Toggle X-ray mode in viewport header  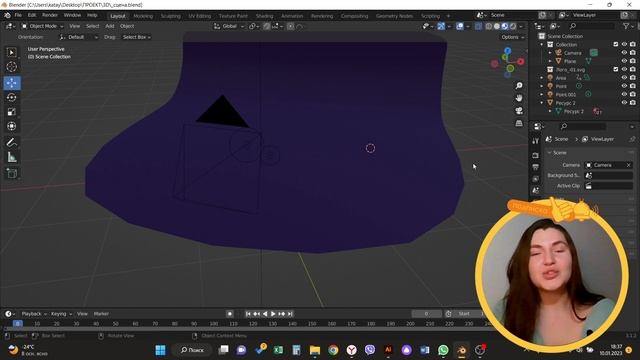click(x=478, y=26)
